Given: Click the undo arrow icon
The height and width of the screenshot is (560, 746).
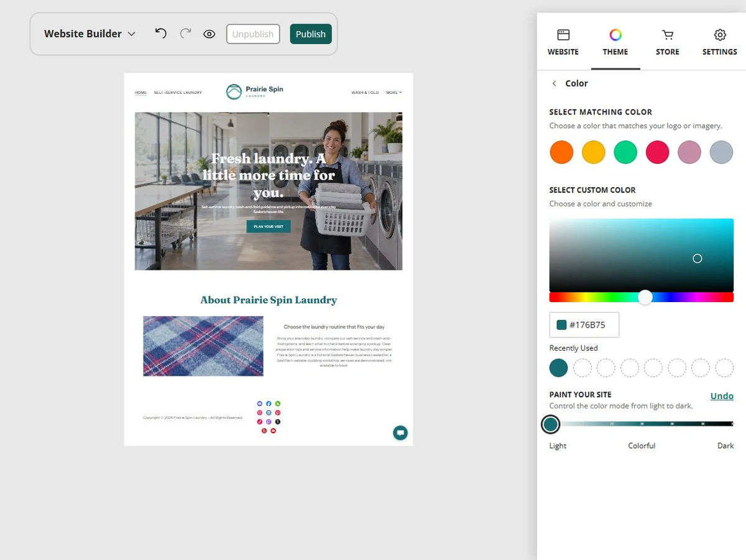Looking at the screenshot, I should 161,34.
